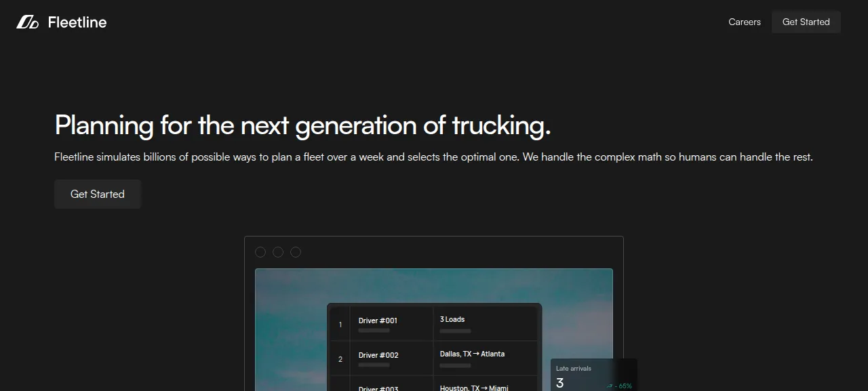Click row number 2 in the table

pos(340,359)
